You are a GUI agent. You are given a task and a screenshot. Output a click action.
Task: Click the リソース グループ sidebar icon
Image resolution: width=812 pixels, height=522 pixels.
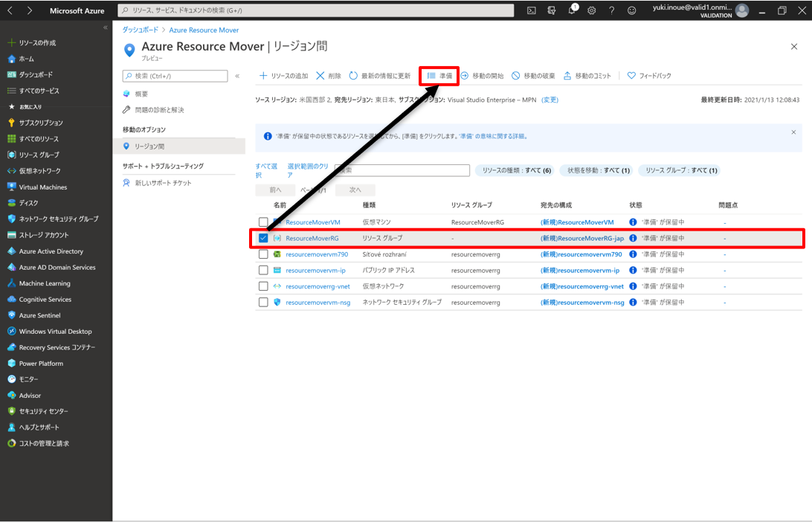point(12,155)
